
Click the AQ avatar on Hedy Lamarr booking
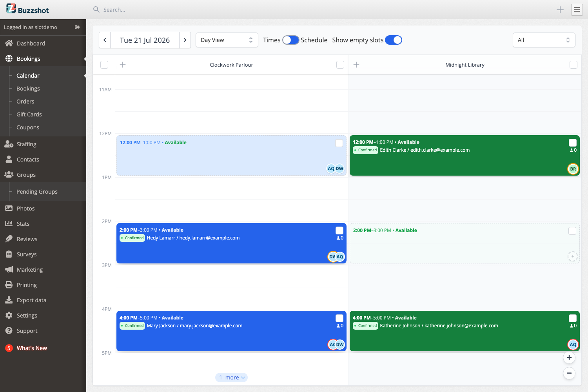(x=340, y=257)
